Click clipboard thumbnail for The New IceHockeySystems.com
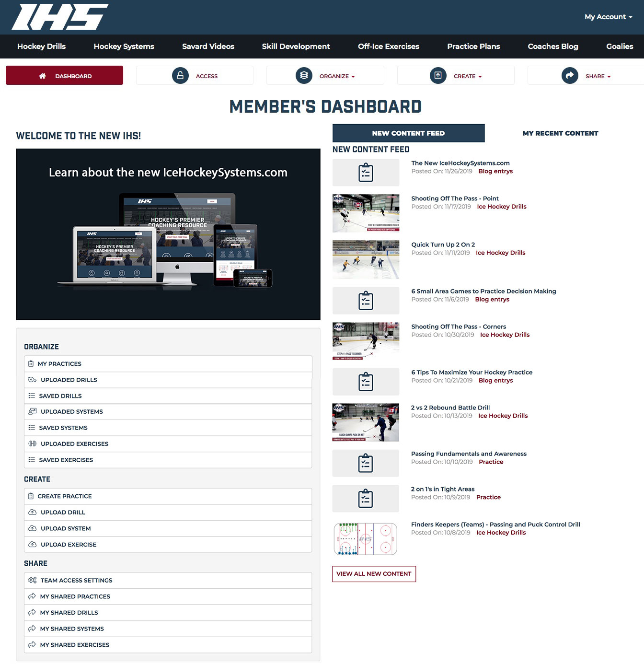Viewport: 644px width, 665px height. [366, 173]
